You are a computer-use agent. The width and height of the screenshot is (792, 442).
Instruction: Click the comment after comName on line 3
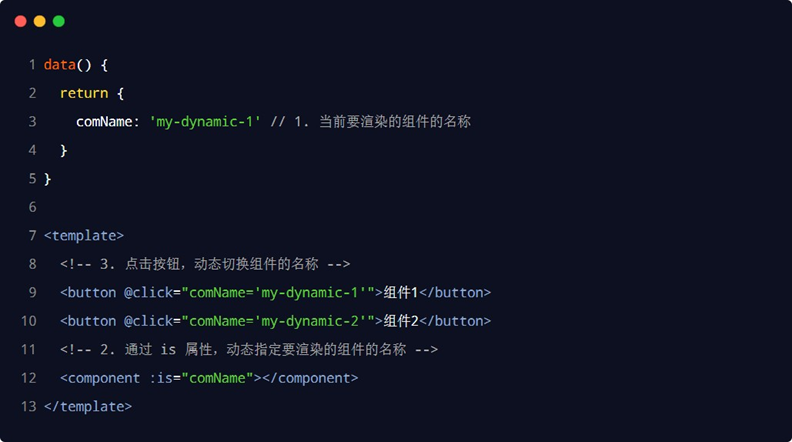371,122
